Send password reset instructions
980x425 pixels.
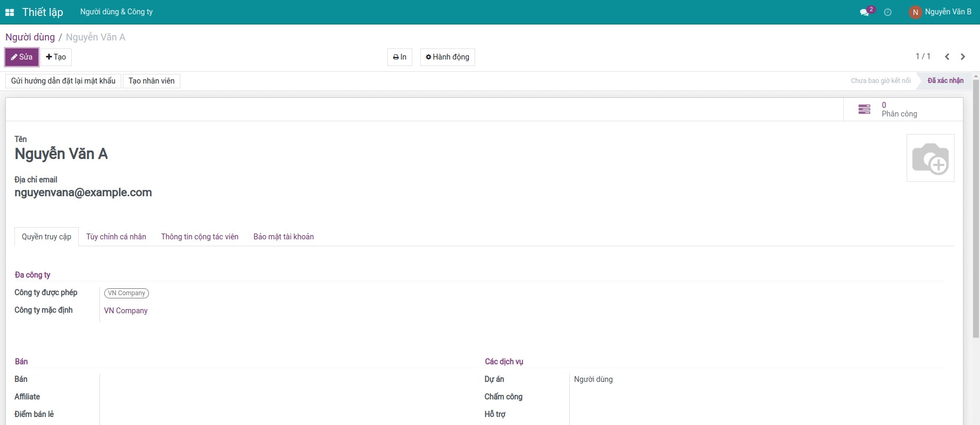tap(63, 81)
